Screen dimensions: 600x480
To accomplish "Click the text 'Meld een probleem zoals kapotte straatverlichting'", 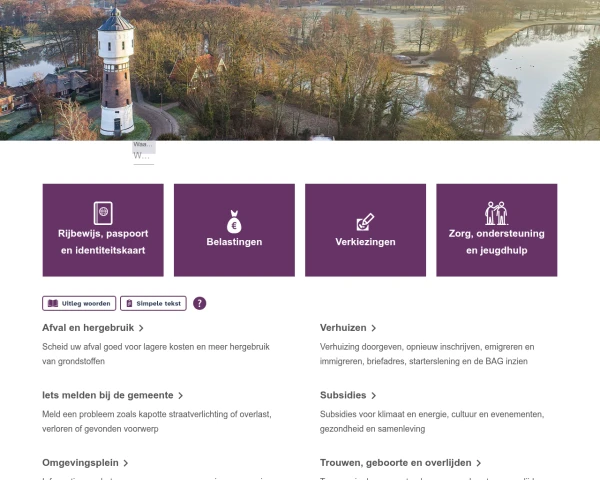I will tap(135, 414).
